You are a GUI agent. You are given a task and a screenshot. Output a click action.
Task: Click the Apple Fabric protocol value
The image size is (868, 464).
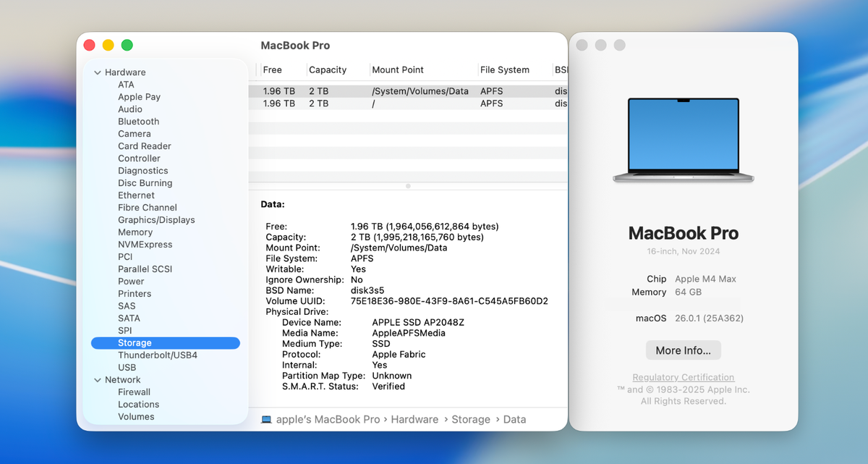click(399, 355)
